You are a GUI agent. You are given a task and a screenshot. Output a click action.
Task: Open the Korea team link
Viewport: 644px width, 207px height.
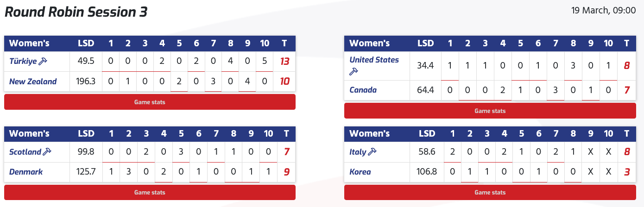[x=360, y=172]
